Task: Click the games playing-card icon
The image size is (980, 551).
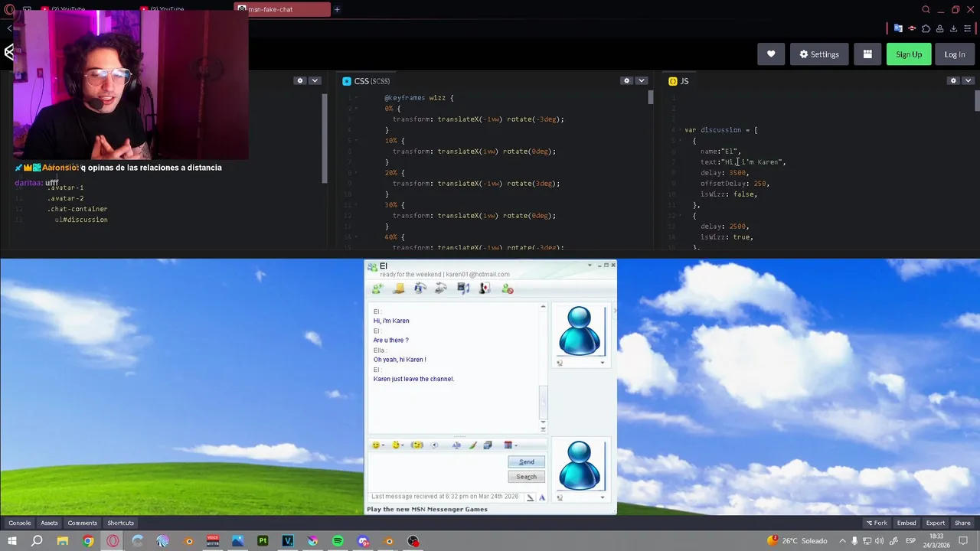Action: click(485, 289)
